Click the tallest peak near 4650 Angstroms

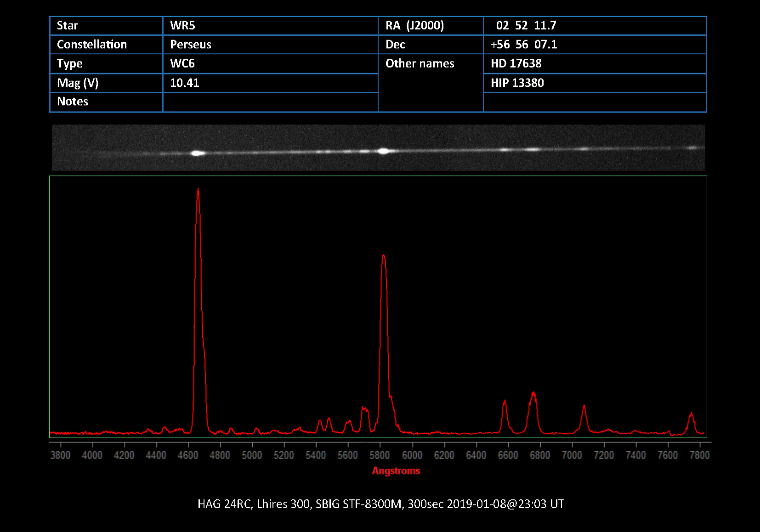198,189
